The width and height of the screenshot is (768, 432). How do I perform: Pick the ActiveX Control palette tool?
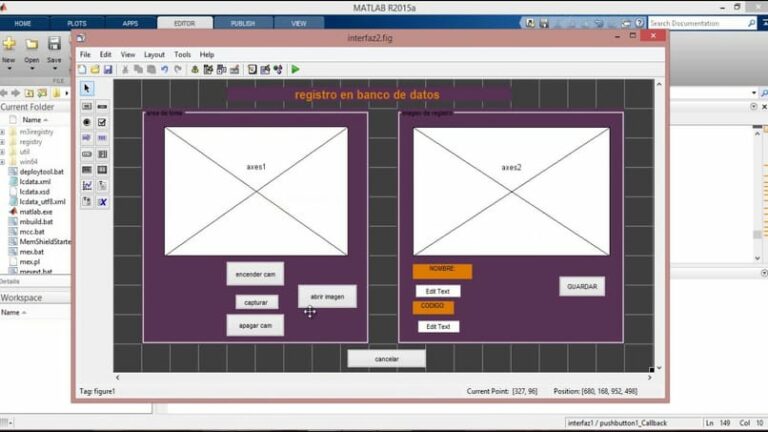pos(102,201)
